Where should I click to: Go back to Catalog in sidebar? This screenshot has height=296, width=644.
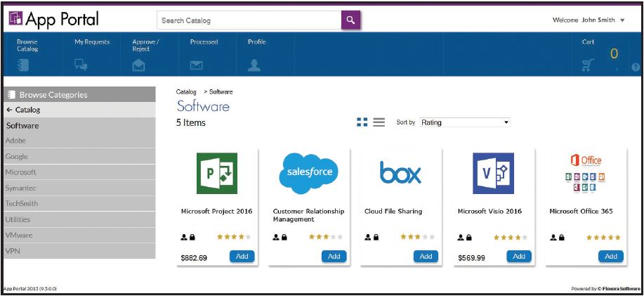pyautogui.click(x=79, y=110)
